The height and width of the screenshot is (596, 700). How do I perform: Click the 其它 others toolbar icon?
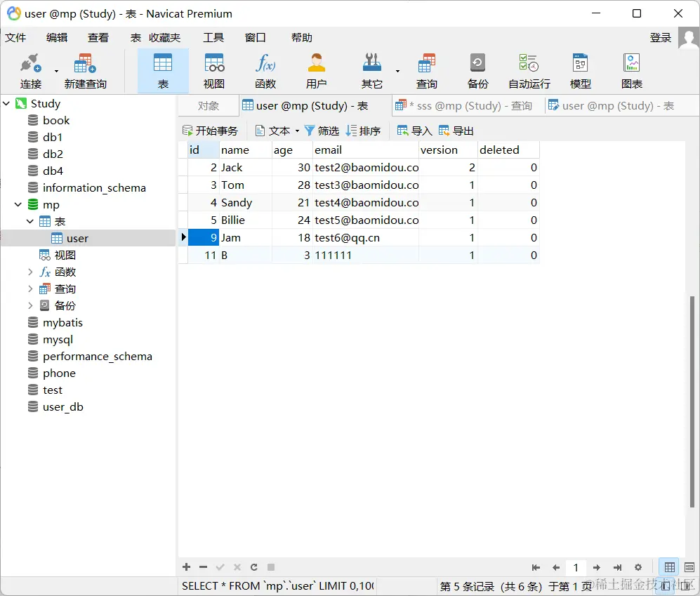pyautogui.click(x=371, y=71)
